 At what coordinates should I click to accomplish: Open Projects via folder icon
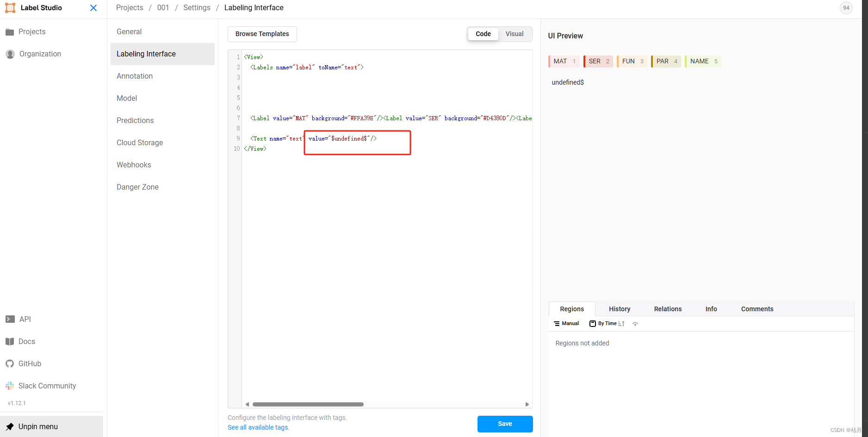pyautogui.click(x=10, y=32)
